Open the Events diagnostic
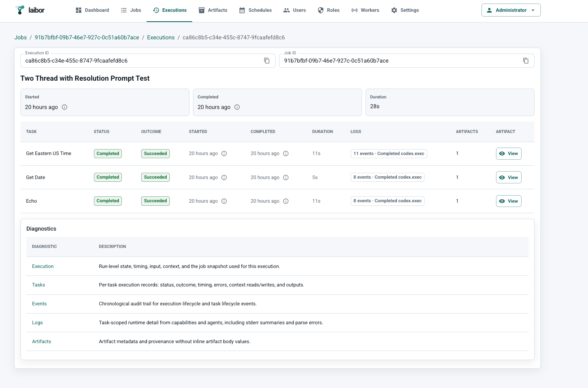The image size is (588, 388). 39,304
